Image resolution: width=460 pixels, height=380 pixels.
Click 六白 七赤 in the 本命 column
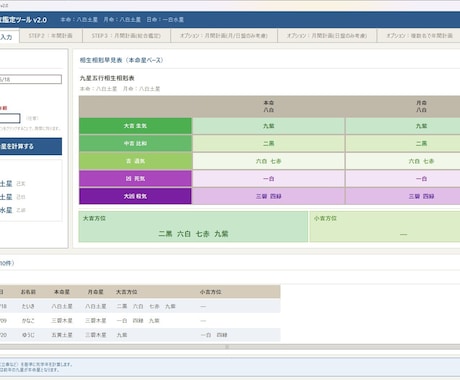269,161
